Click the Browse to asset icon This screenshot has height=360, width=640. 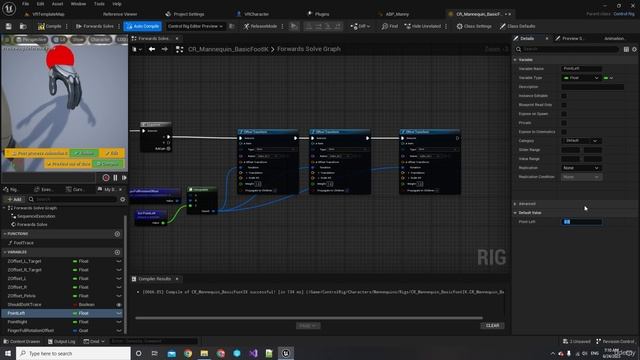(23, 26)
